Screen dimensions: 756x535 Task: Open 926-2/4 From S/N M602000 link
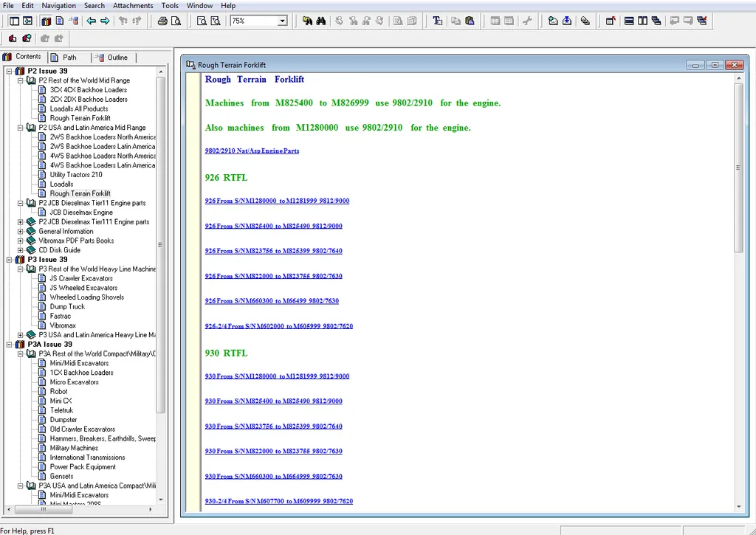pyautogui.click(x=278, y=326)
